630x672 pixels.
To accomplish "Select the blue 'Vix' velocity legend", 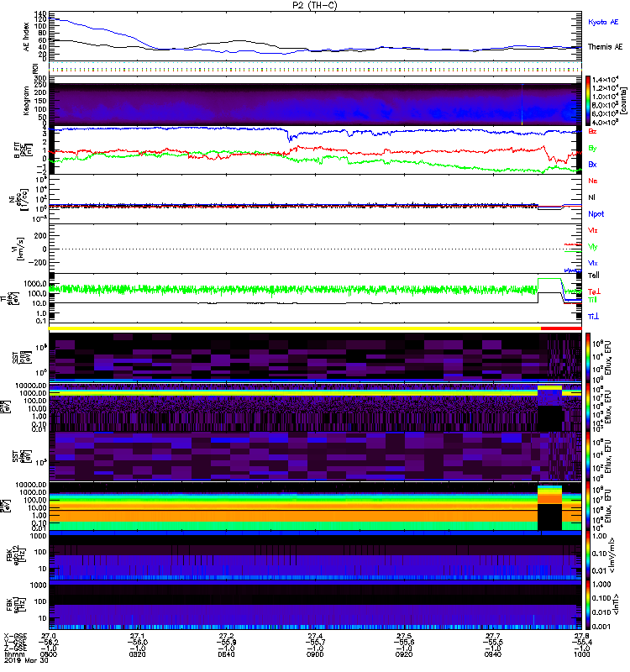I will coord(593,263).
